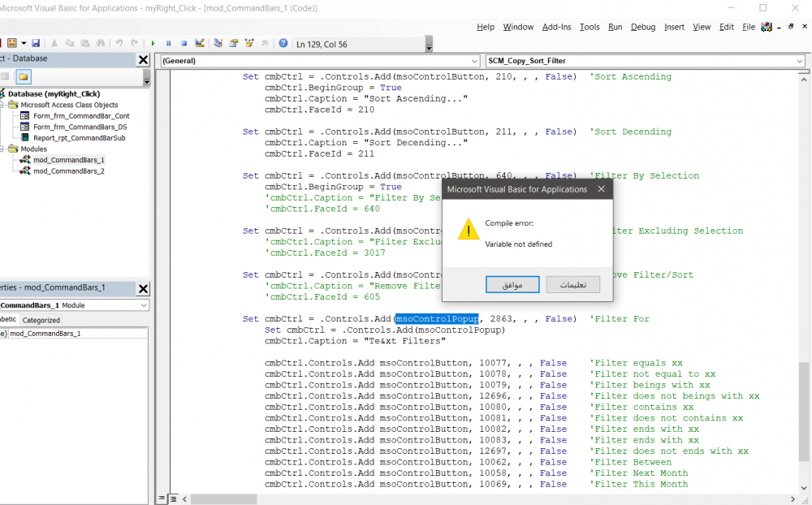Open the Insert menu
The height and width of the screenshot is (505, 812).
(674, 27)
